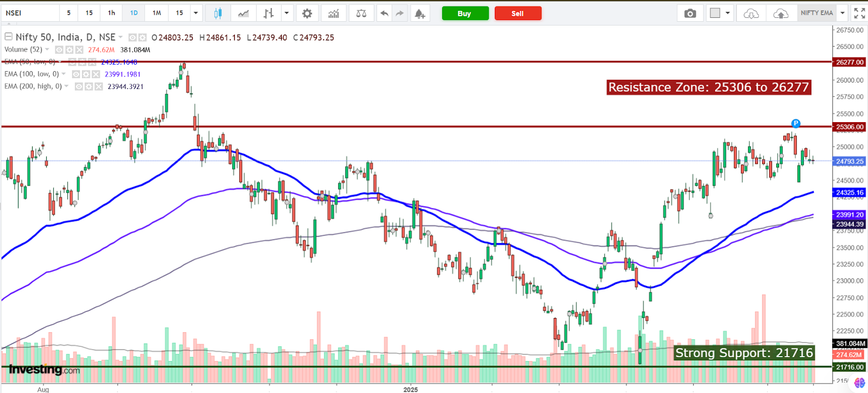Screen dimensions: 868x393
Task: Click the green Buy button
Action: (x=465, y=14)
